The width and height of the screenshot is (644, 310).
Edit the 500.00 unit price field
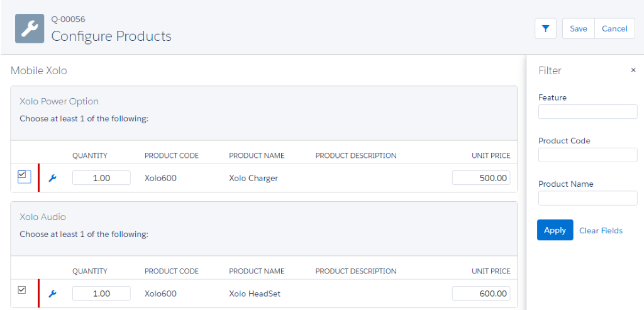point(481,178)
